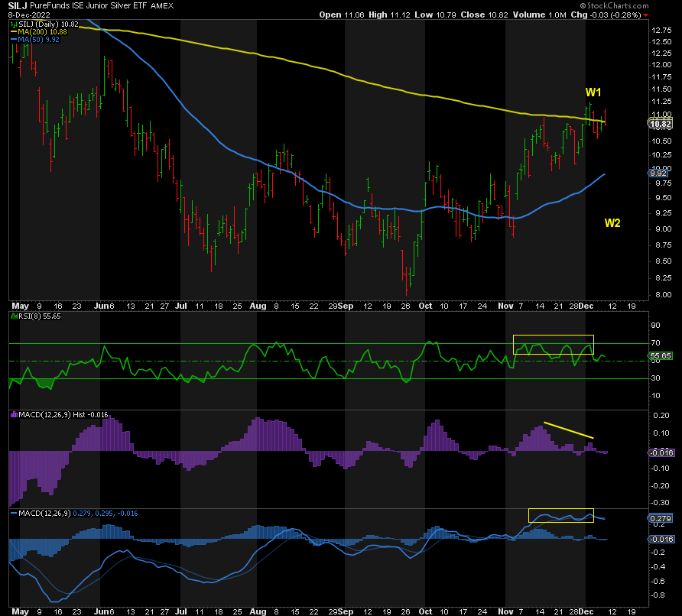The width and height of the screenshot is (682, 616).
Task: Click the Open 11.06 header value
Action: tap(342, 15)
